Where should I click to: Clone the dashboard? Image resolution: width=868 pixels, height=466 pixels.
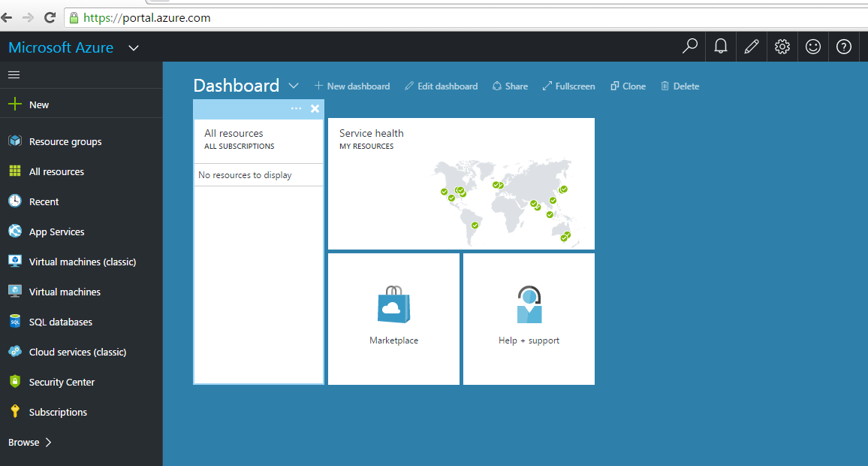628,86
